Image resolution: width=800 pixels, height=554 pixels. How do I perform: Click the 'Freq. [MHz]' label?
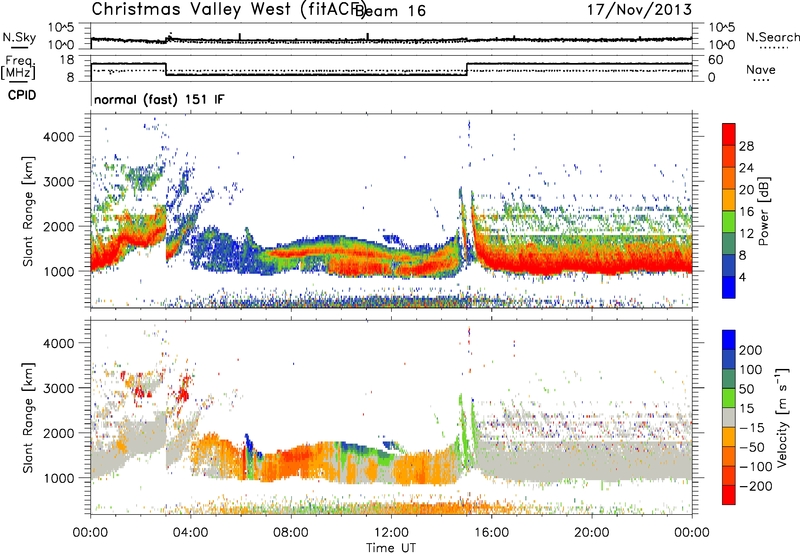click(19, 68)
